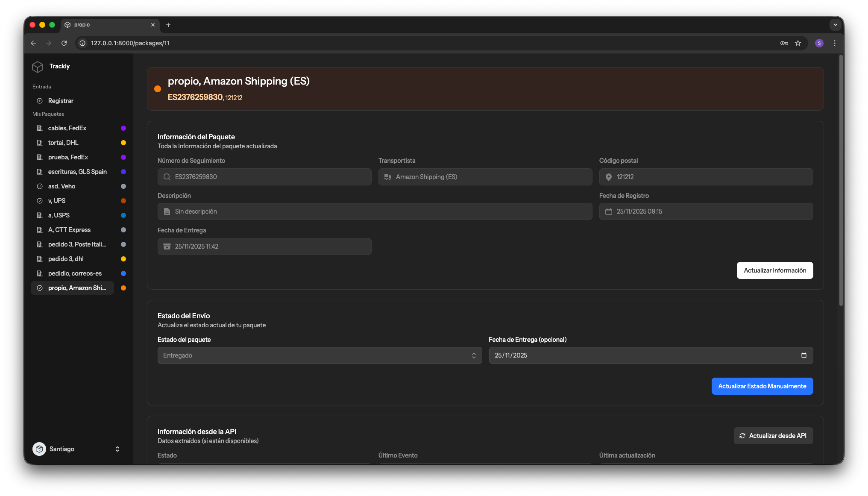Click the check icon next to asd, Veho

(x=40, y=186)
